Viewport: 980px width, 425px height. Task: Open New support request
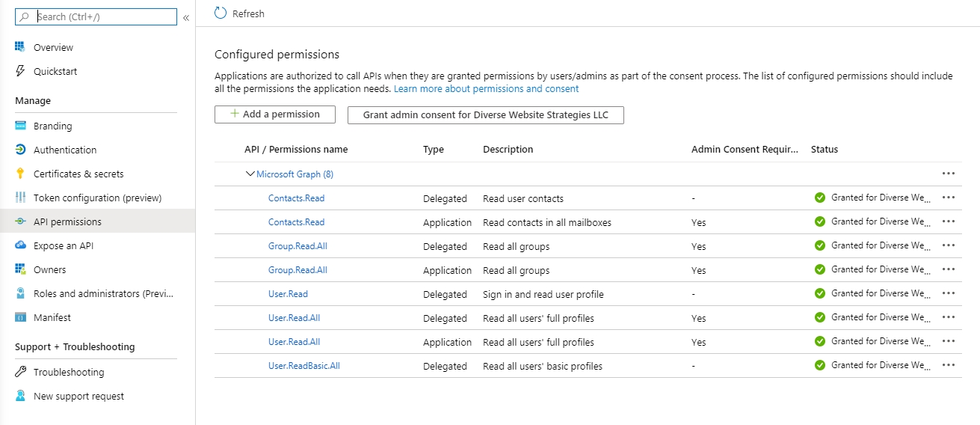[78, 396]
